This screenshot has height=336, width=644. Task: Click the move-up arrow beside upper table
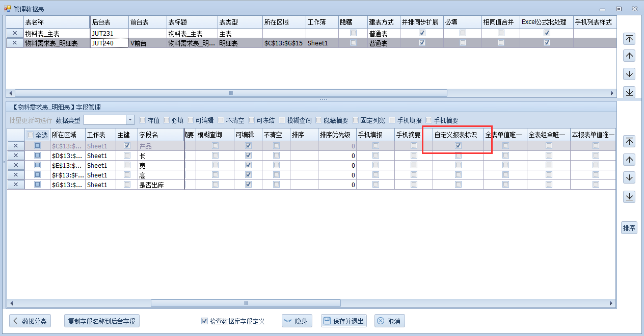629,56
